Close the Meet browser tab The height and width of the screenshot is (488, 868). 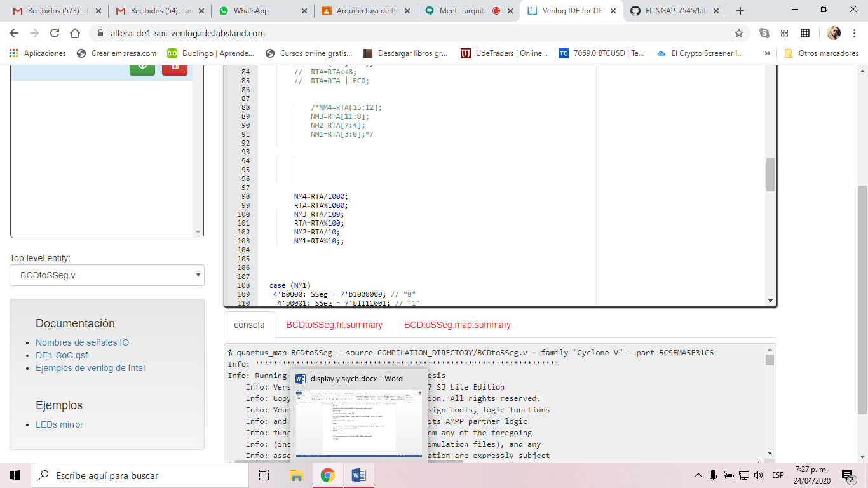510,11
